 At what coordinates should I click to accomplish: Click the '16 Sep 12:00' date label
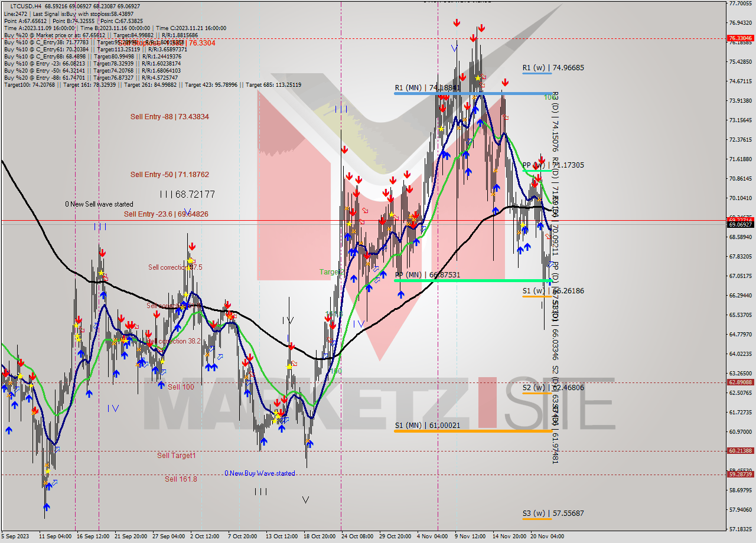pyautogui.click(x=92, y=537)
